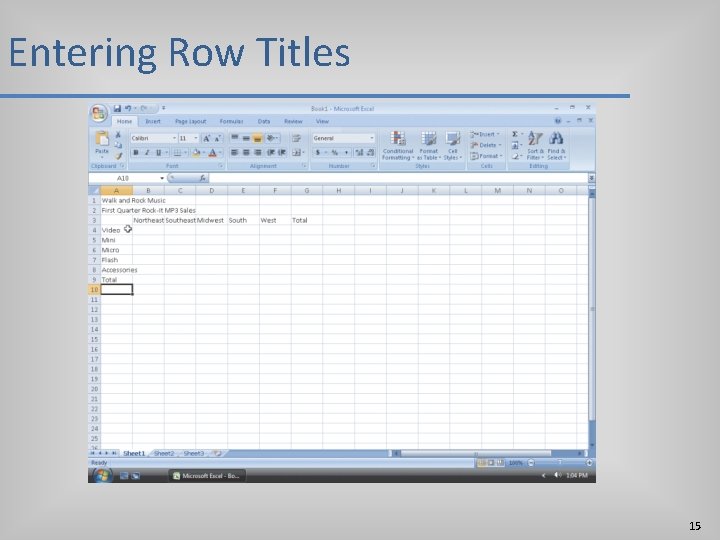Open the View ribbon tab
The width and height of the screenshot is (720, 540).
(x=322, y=121)
